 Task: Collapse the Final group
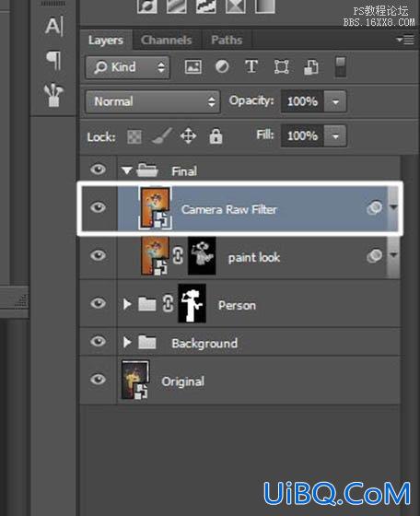(126, 170)
